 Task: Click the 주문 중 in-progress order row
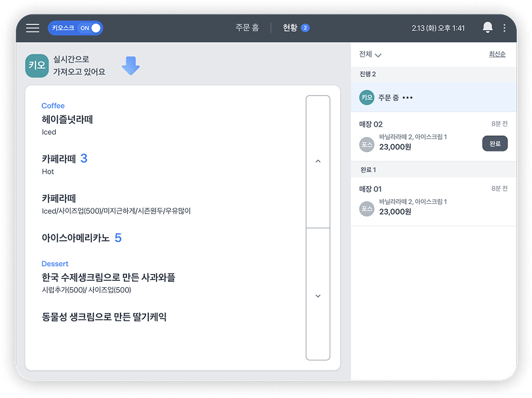[x=433, y=98]
